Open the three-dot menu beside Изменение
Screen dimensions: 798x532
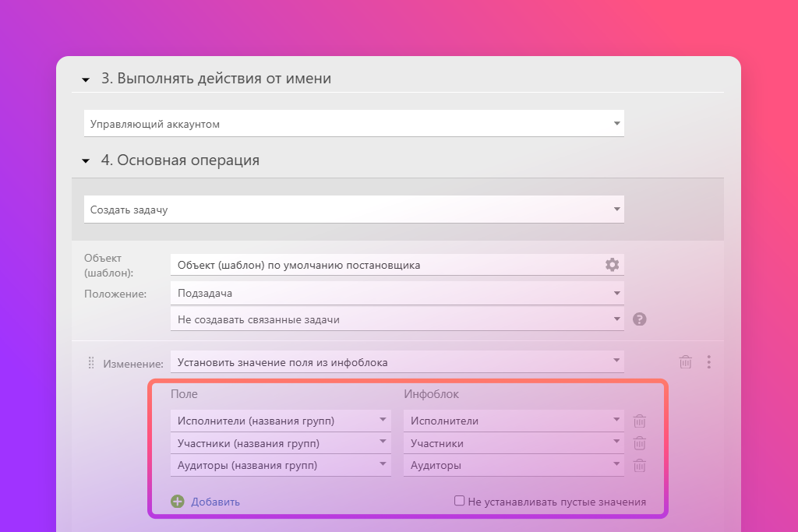[x=708, y=362]
